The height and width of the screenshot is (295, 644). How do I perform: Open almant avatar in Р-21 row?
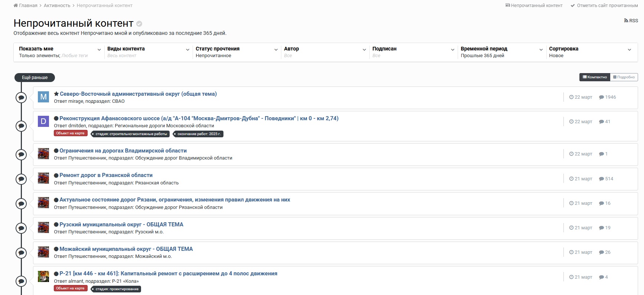43,276
